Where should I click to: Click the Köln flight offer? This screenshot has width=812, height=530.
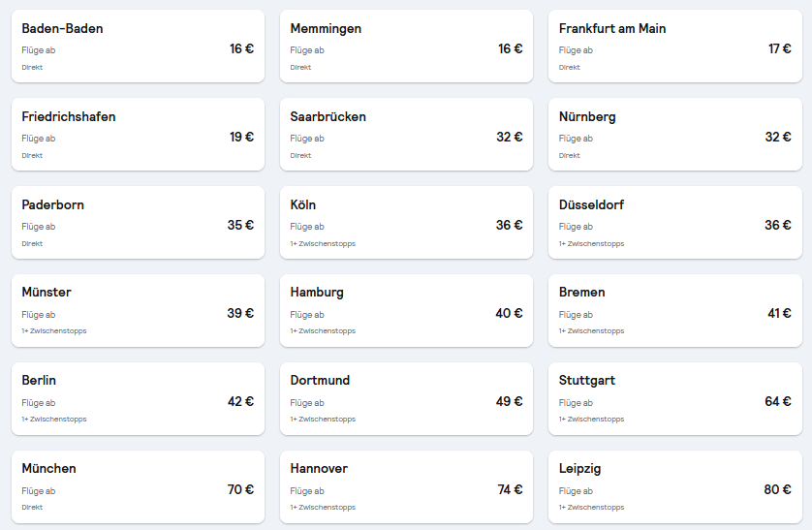[406, 223]
